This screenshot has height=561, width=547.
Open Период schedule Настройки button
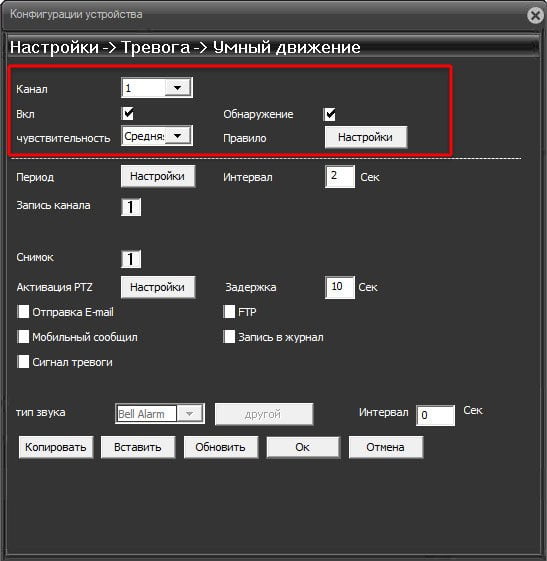point(158,176)
